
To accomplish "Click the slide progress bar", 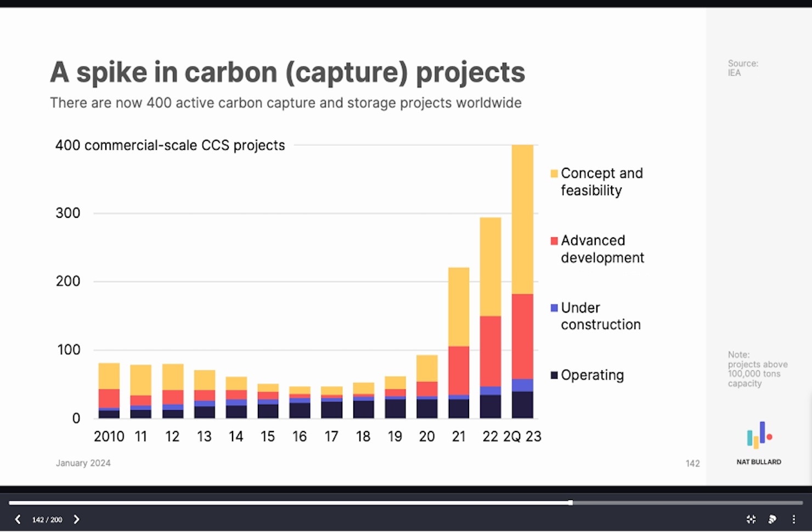I will [406, 502].
